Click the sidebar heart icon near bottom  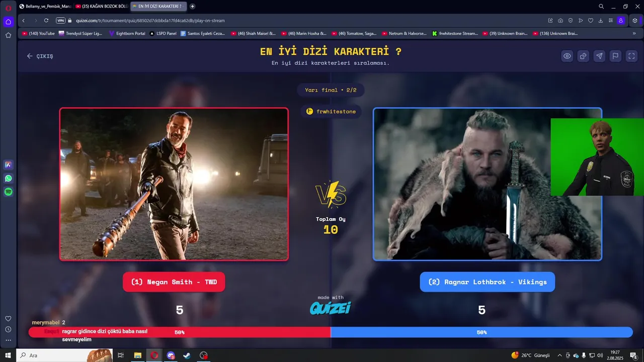(x=8, y=319)
